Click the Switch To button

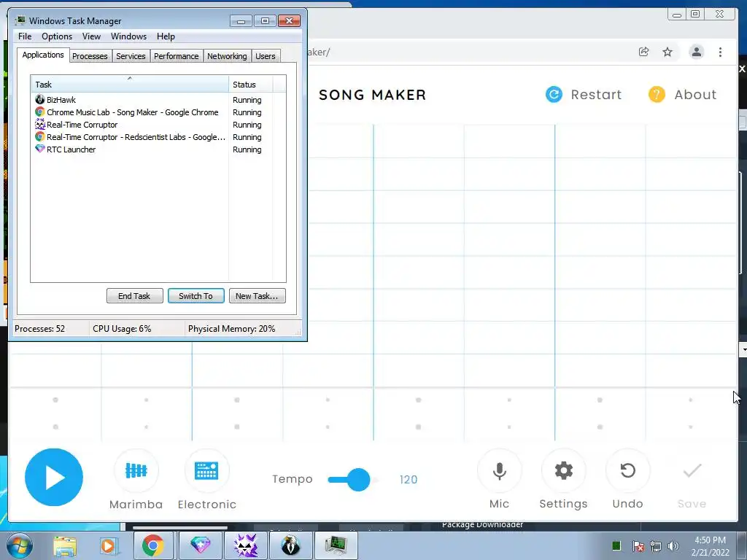click(196, 296)
